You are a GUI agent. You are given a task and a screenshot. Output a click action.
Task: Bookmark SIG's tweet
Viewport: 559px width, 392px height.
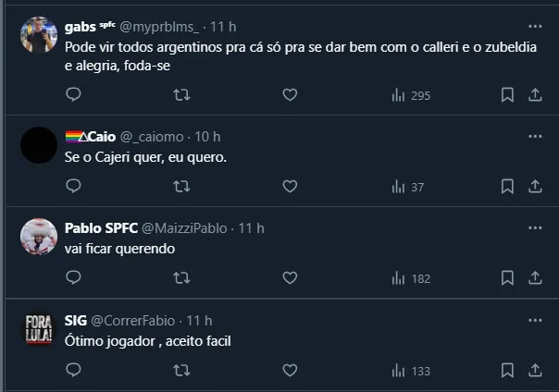click(507, 370)
